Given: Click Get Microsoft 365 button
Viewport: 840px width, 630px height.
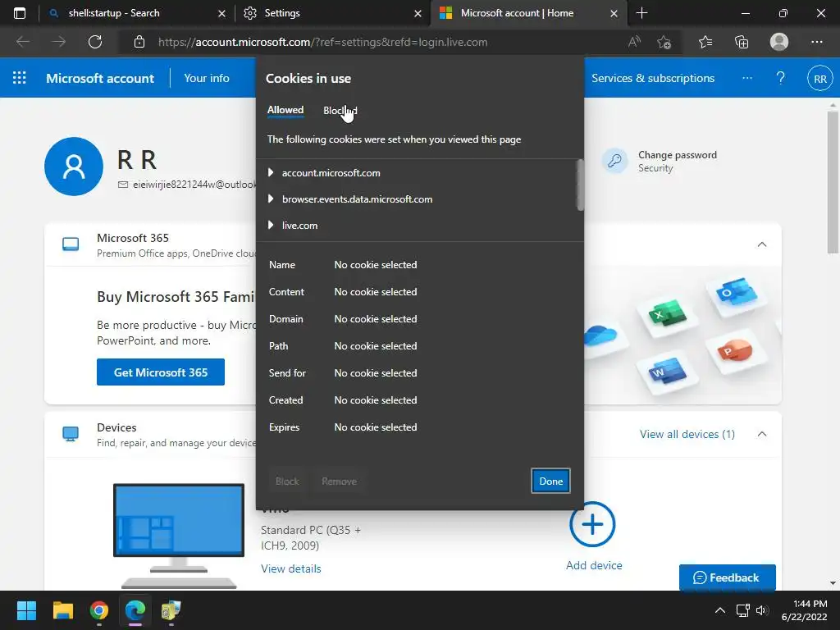Looking at the screenshot, I should click(x=161, y=372).
